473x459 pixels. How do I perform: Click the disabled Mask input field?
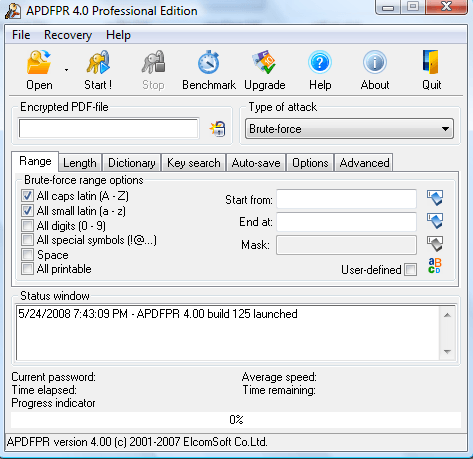[x=346, y=245]
